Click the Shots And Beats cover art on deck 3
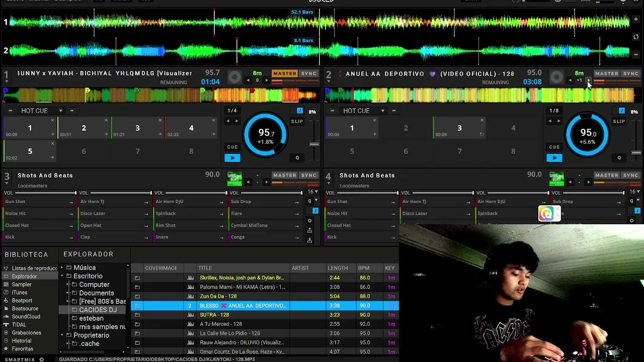Image resolution: width=644 pixels, height=362 pixels. [x=234, y=178]
